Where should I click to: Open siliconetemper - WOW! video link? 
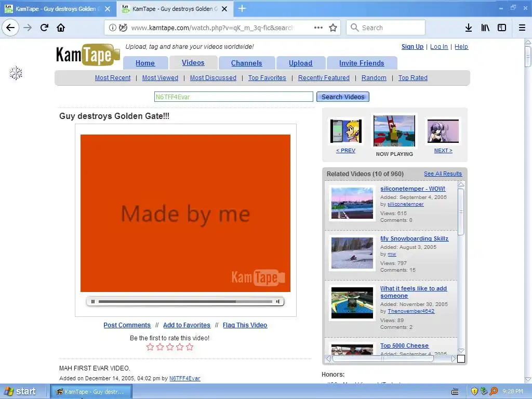(x=413, y=189)
